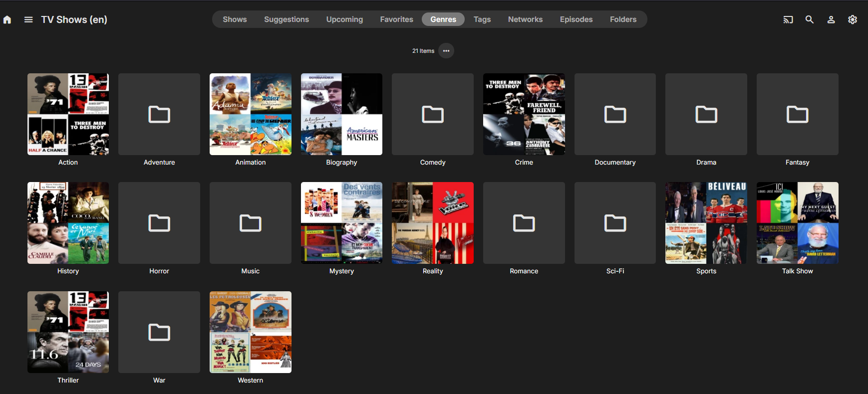The image size is (868, 394).
Task: Click the TV Shows (en) page title
Action: [74, 19]
